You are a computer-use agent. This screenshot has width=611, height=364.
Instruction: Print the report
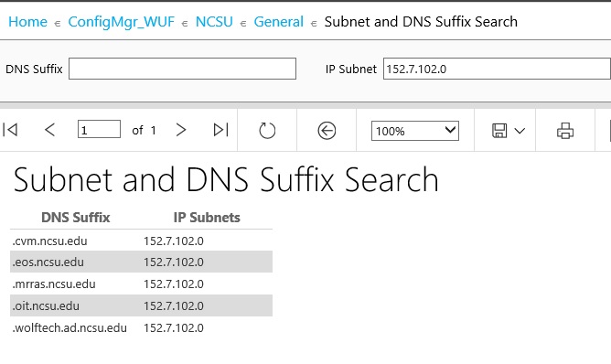coord(565,131)
